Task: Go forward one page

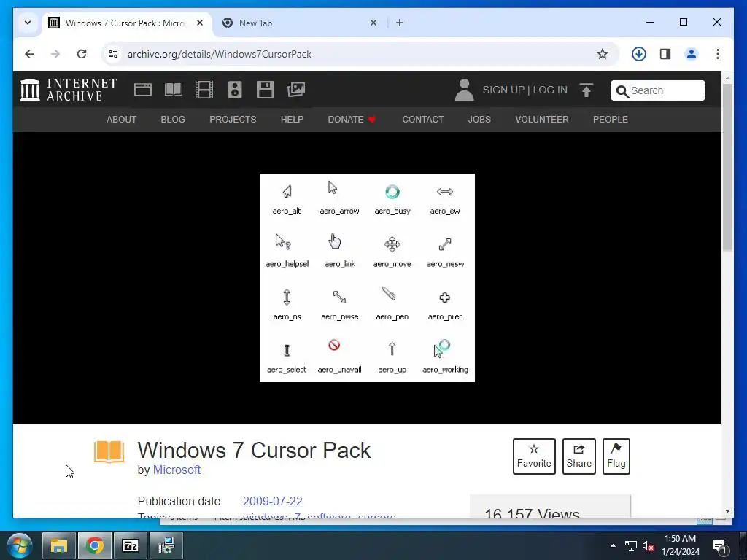Action: click(55, 54)
